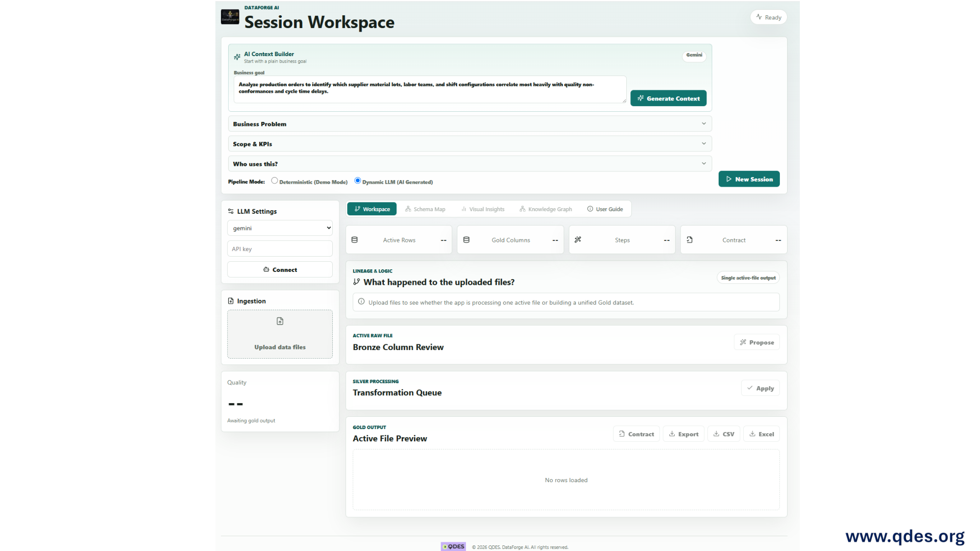Click the Contract card document icon

(690, 240)
